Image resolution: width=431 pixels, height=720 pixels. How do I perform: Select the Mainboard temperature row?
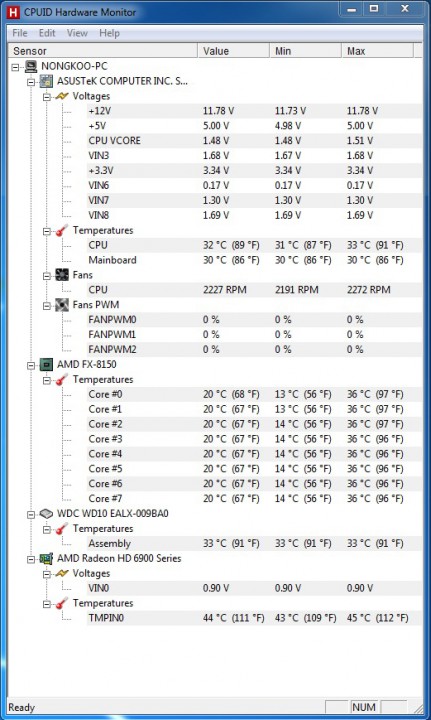click(255, 260)
